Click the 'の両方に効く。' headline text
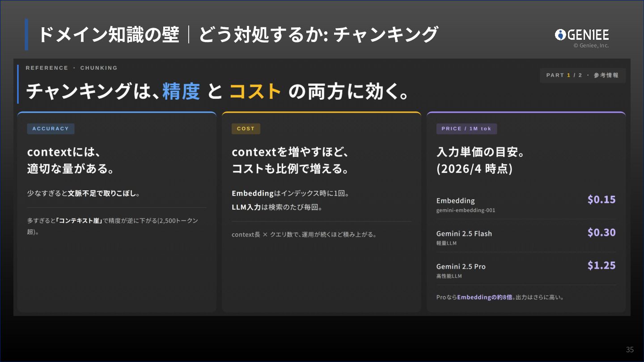This screenshot has width=644, height=362. click(x=349, y=91)
